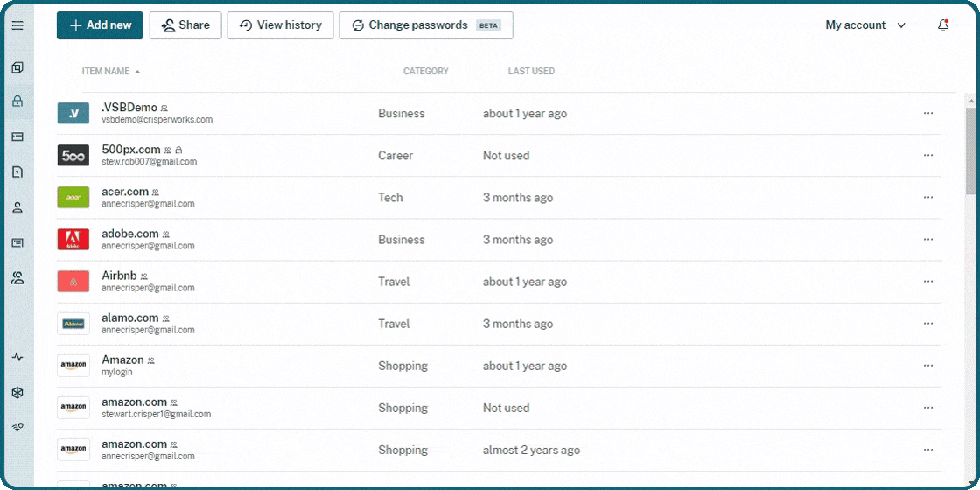Click the .VSBDemo logo thumbnail
The image size is (980, 490).
(x=73, y=113)
